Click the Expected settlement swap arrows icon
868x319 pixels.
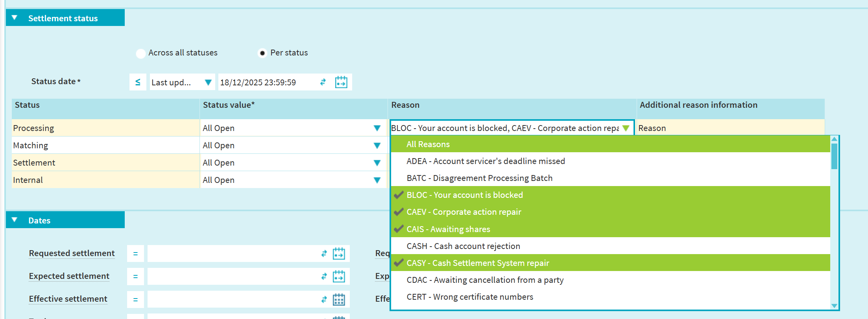[x=324, y=277]
